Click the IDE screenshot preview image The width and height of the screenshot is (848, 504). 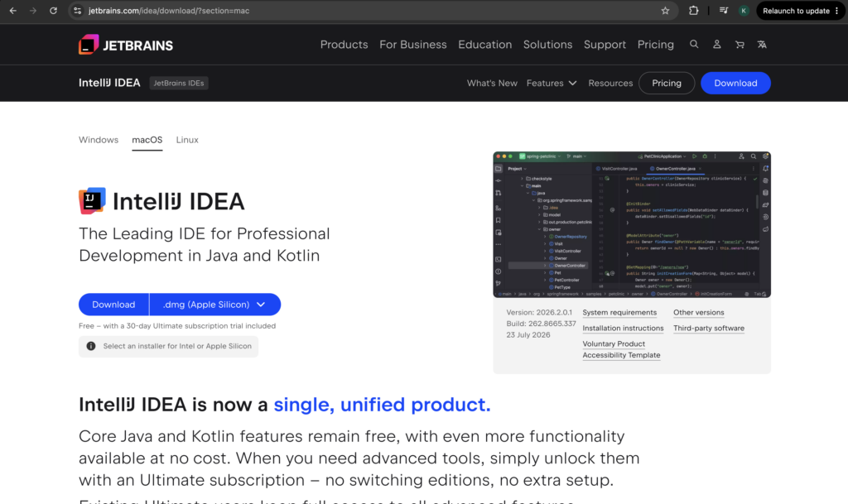(632, 225)
